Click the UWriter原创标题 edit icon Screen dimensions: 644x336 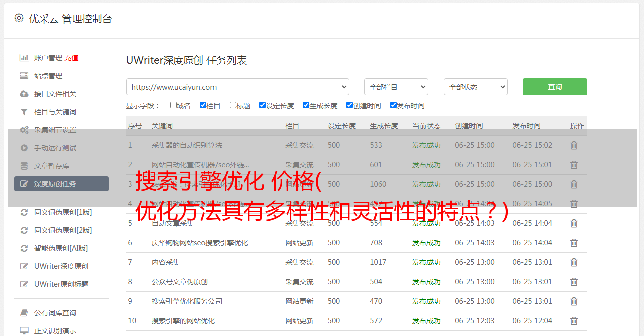(24, 284)
